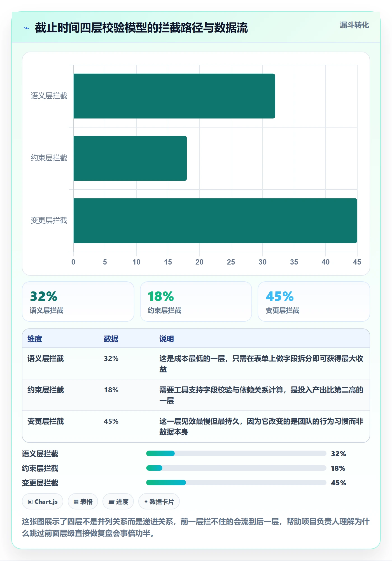Click the 45% value beside the progress bar
The height and width of the screenshot is (561, 392).
point(339,483)
